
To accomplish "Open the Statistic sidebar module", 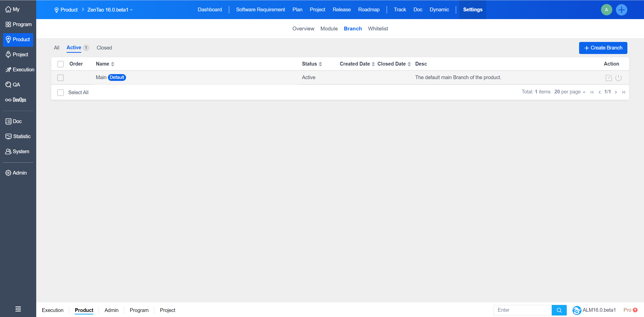I will [18, 136].
